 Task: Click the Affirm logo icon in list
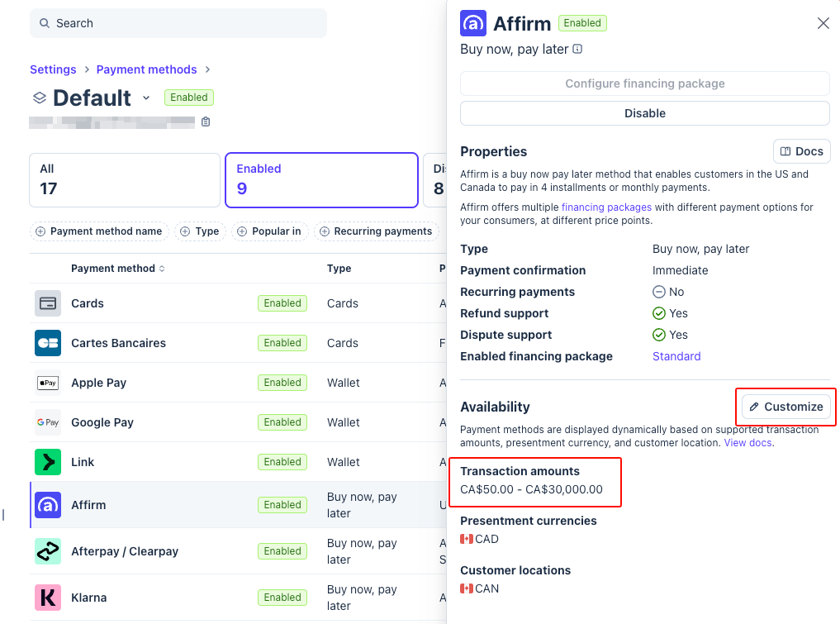[48, 505]
